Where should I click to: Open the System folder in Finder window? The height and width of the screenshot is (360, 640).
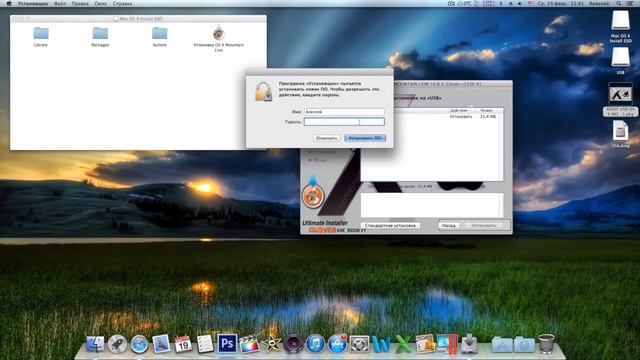coord(160,37)
